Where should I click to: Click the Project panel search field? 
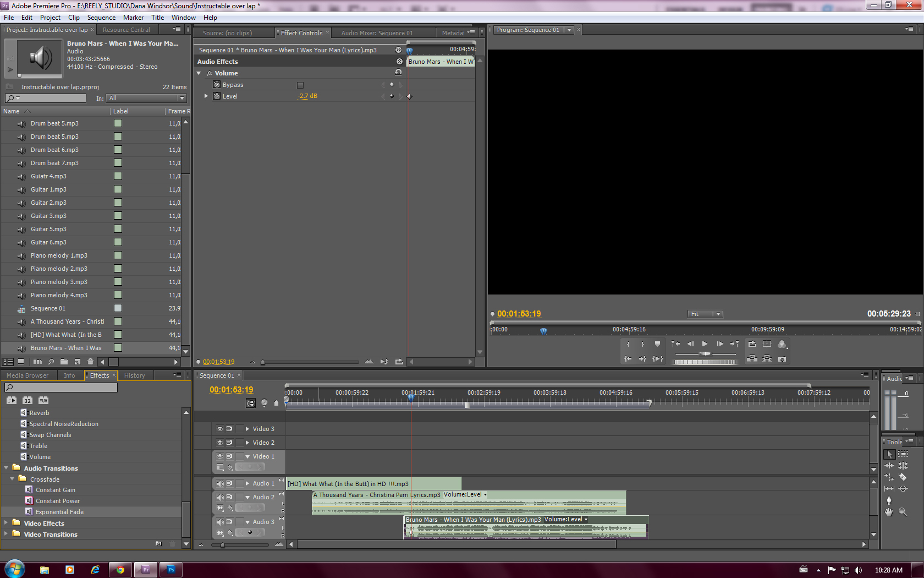tap(45, 99)
